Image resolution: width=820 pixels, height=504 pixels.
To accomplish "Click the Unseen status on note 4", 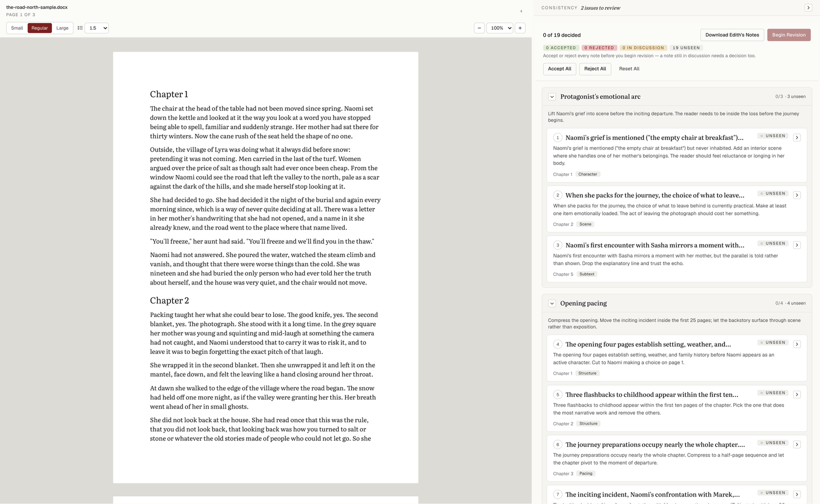I will click(x=773, y=342).
